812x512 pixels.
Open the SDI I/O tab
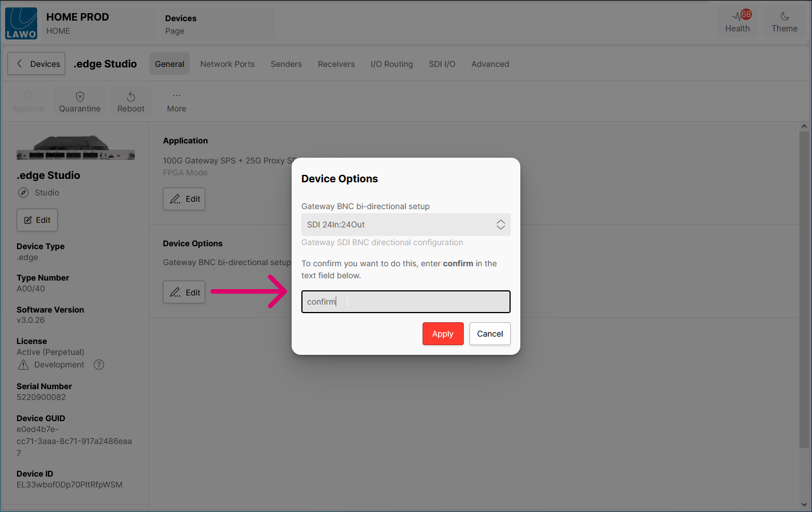(x=442, y=64)
